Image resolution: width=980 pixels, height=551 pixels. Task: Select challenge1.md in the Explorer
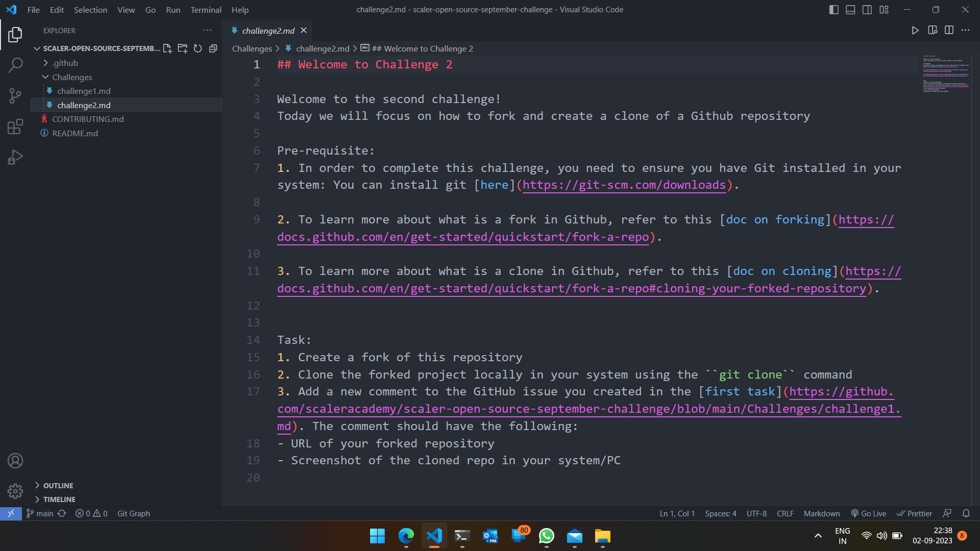(x=83, y=91)
